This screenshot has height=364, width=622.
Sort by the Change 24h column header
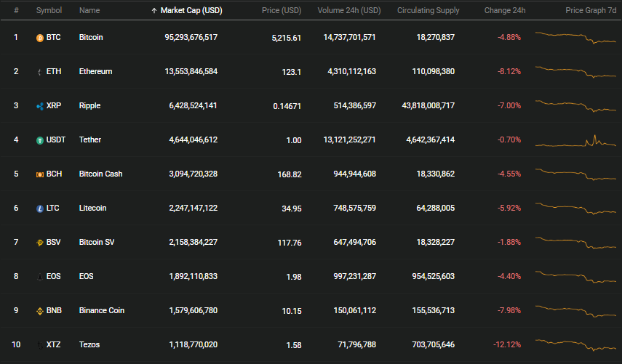point(505,10)
